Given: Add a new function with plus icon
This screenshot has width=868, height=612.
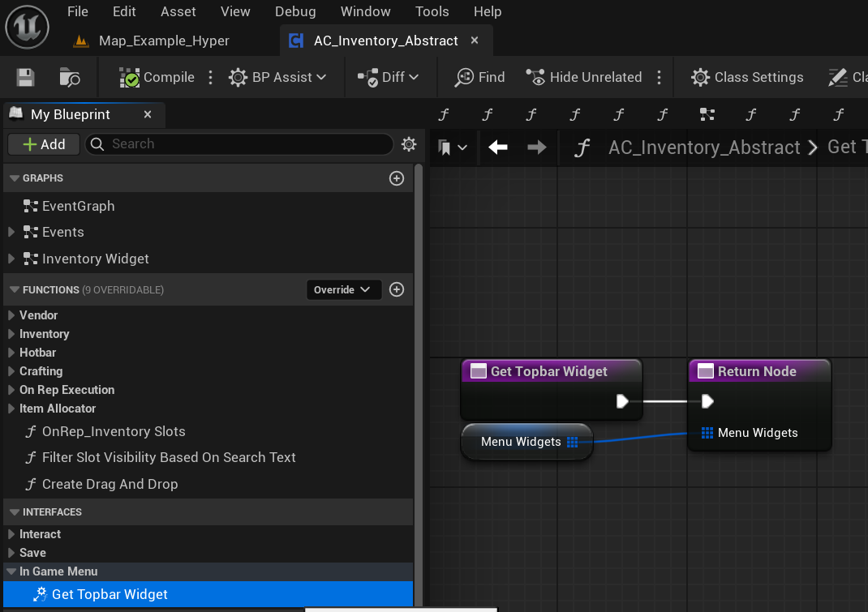Looking at the screenshot, I should pos(397,289).
